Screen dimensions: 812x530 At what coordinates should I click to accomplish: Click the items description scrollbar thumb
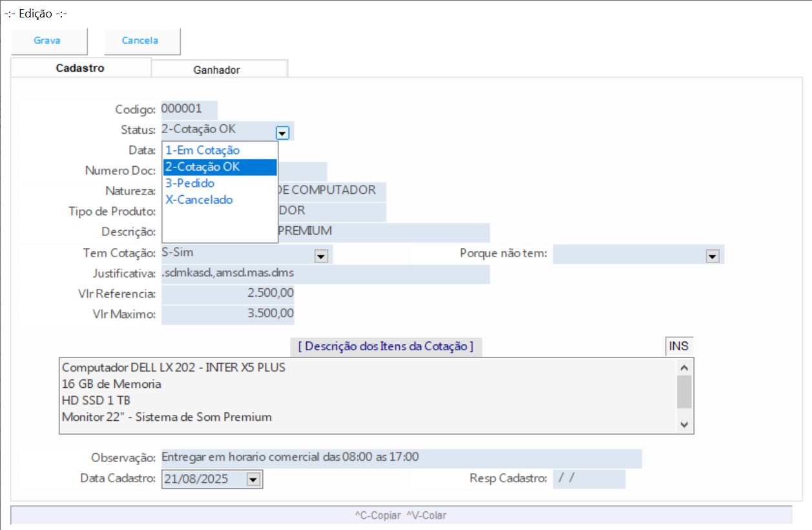[684, 392]
